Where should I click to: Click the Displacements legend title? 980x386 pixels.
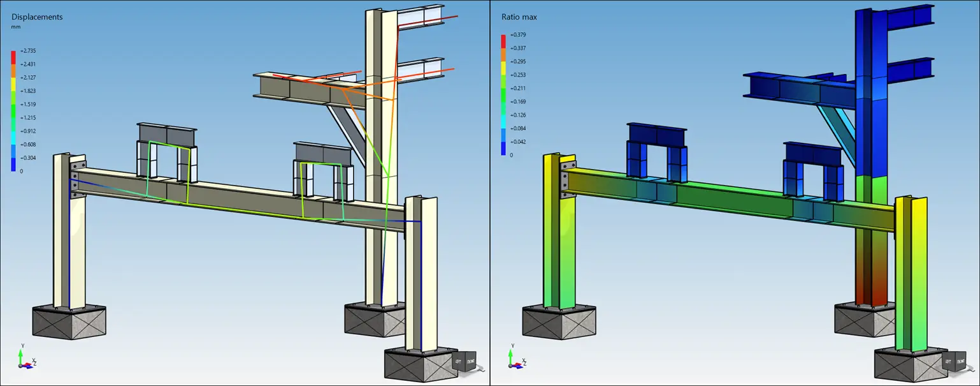(x=36, y=17)
